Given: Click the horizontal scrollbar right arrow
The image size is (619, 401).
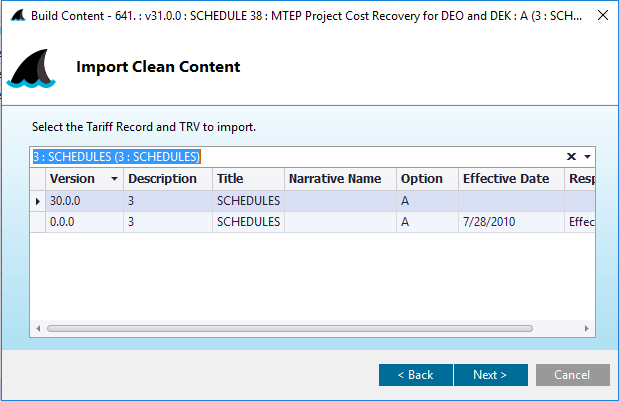Looking at the screenshot, I should pos(587,328).
